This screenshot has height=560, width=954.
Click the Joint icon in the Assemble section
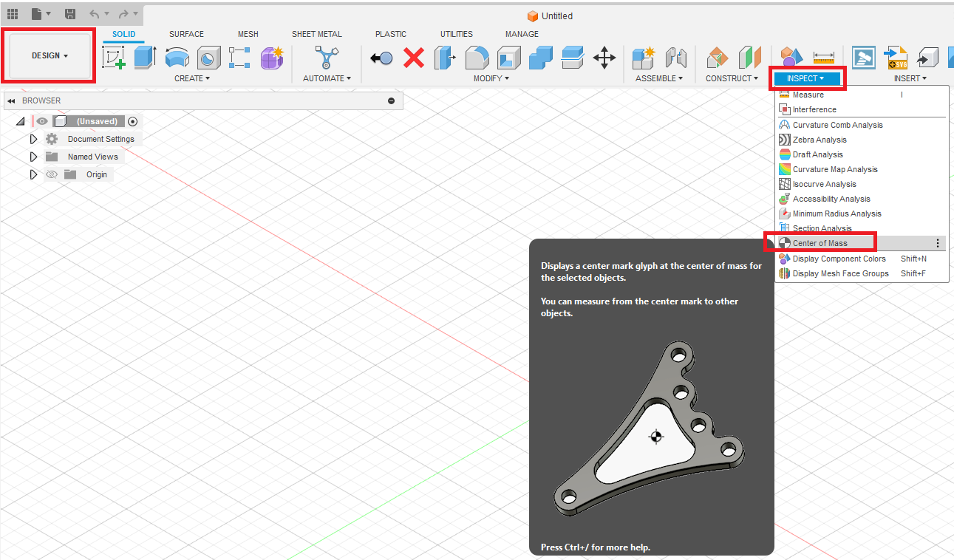(677, 57)
